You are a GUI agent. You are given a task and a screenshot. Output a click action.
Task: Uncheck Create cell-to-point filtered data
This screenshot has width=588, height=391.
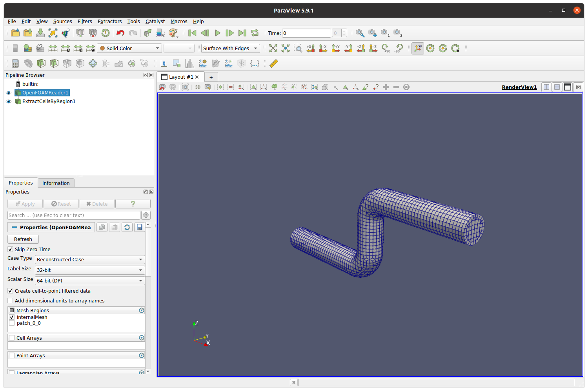[x=10, y=291]
